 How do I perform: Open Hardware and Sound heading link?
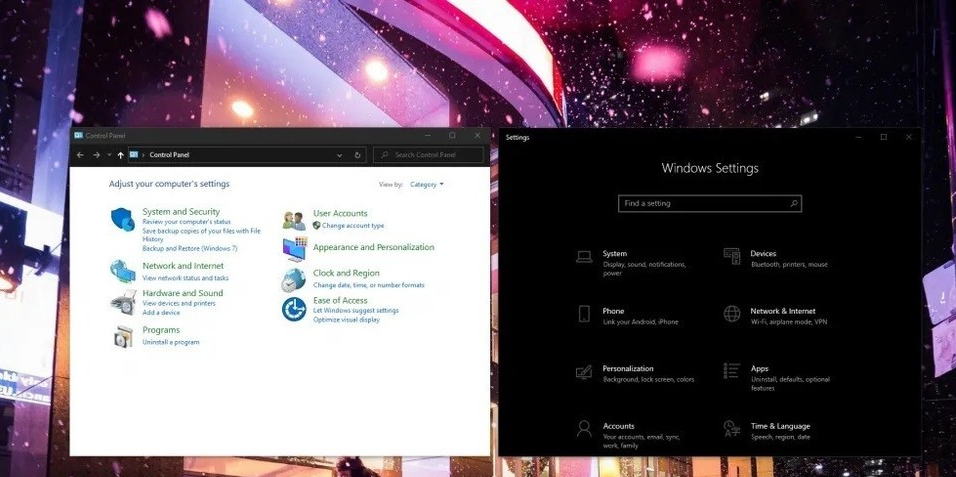pos(183,293)
